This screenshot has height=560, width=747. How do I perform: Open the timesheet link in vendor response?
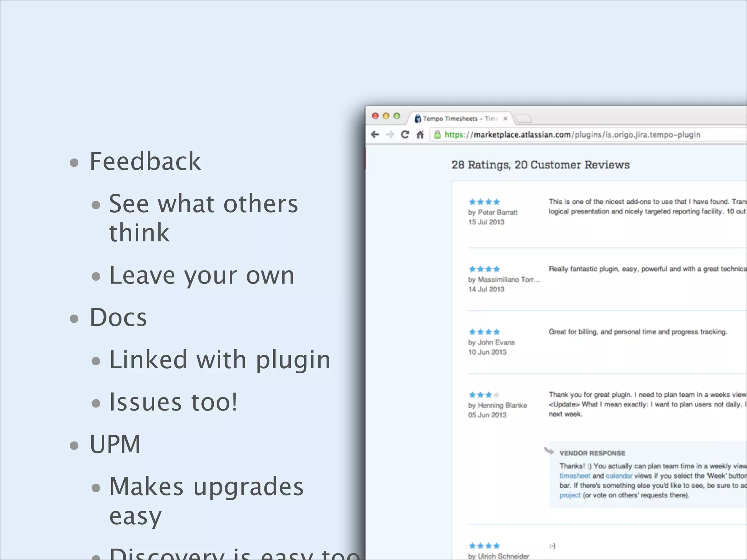[574, 476]
